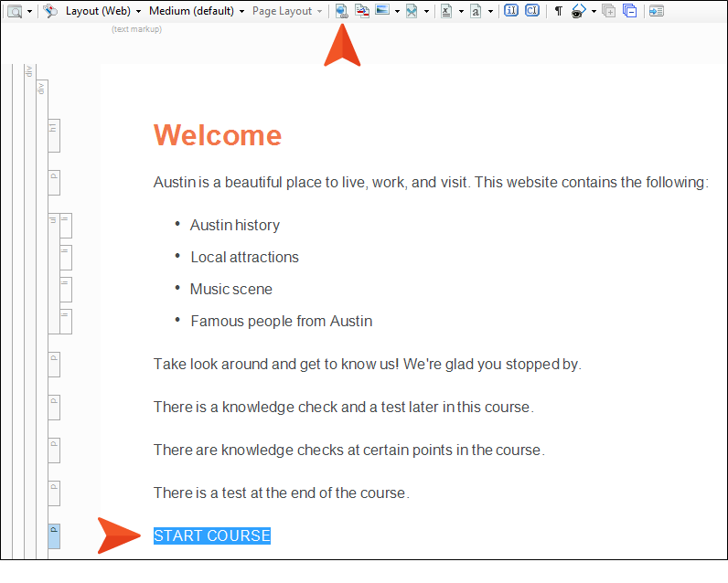Click the rightmost arrow panel icon in toolbar
Viewport: 728px width, 583px height.
coord(656,11)
